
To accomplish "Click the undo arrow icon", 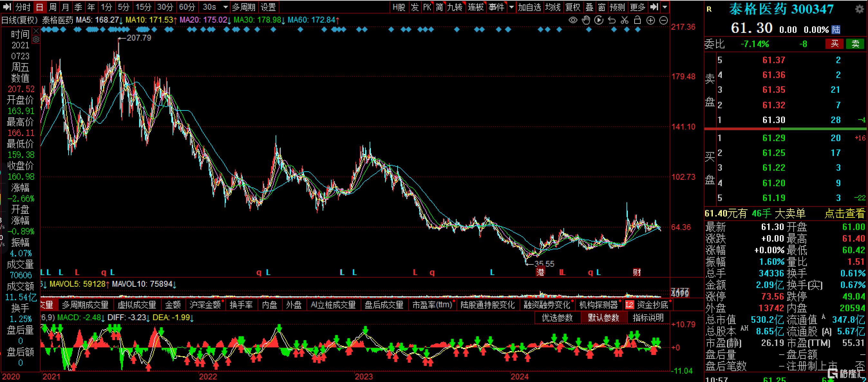I will tap(612, 20).
